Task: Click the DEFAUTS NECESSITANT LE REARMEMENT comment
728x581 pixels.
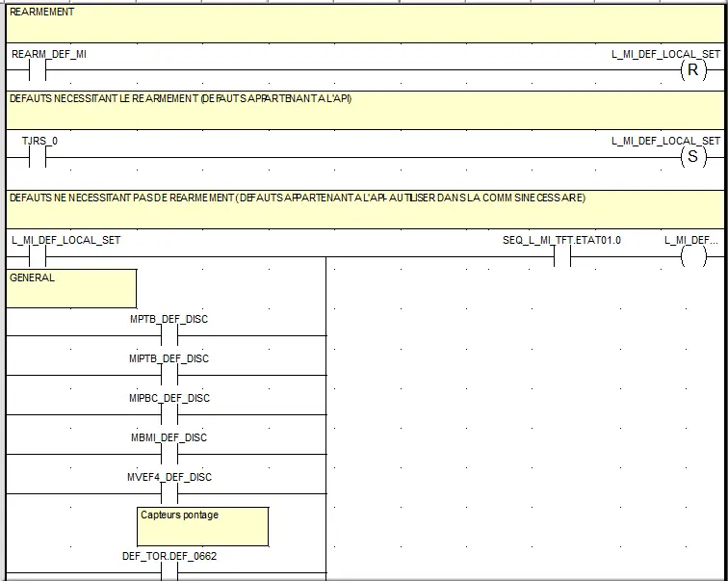Action: tap(364, 110)
